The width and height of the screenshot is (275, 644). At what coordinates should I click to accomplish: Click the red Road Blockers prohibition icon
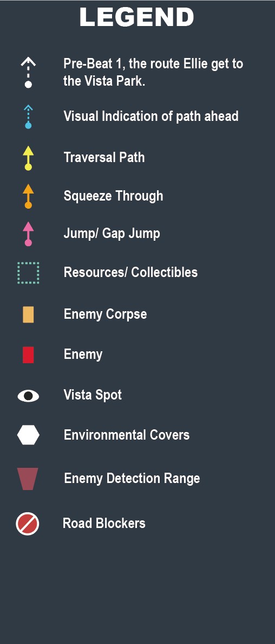[28, 524]
